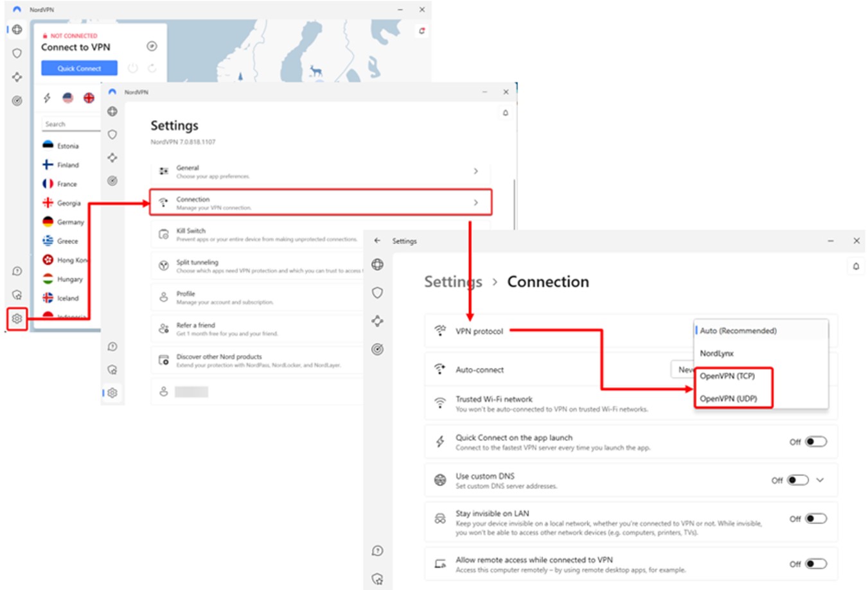
Task: Open the Connection settings entry
Action: click(x=321, y=202)
